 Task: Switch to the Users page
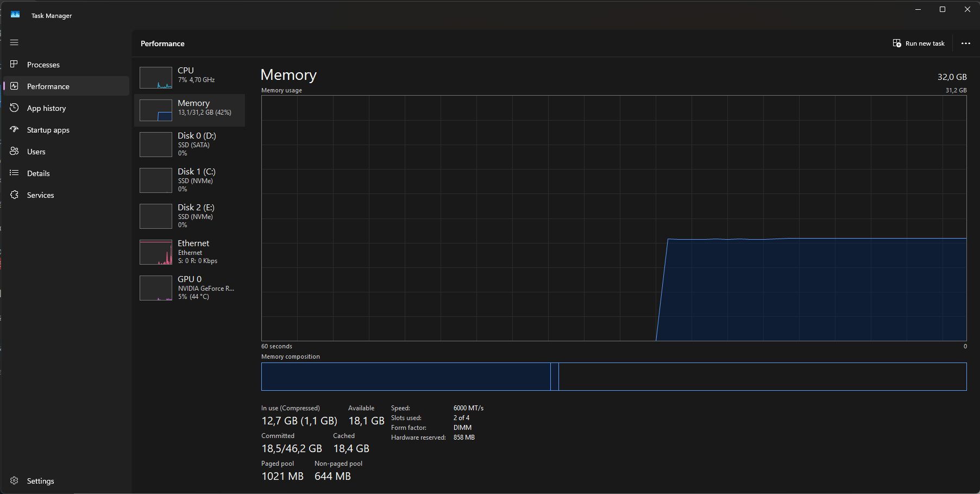(x=36, y=152)
